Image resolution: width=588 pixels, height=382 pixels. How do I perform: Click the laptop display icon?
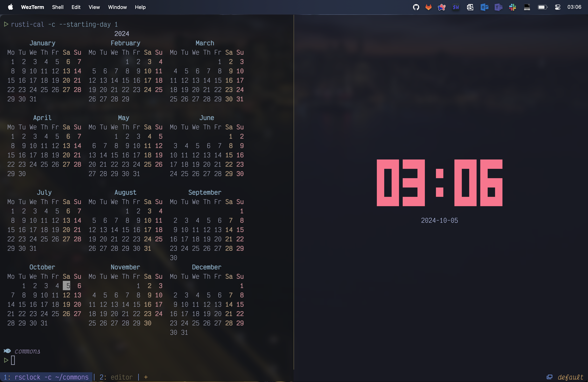click(527, 7)
